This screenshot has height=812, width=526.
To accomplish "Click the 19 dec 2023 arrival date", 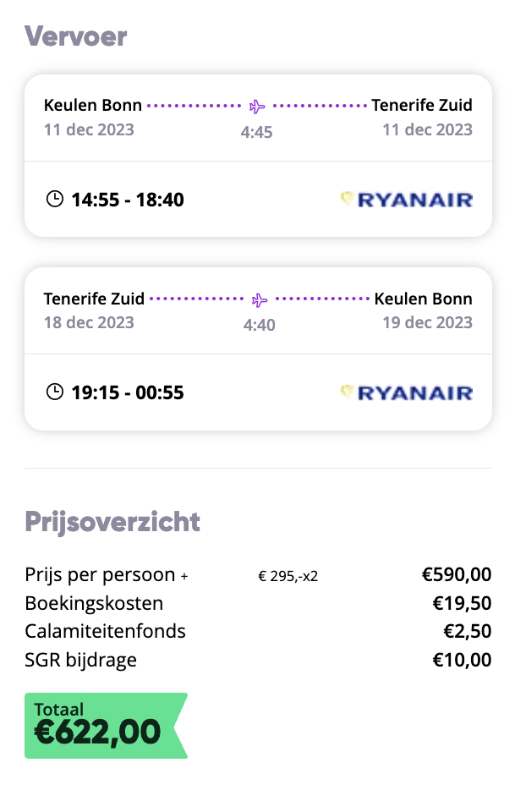I will point(428,322).
